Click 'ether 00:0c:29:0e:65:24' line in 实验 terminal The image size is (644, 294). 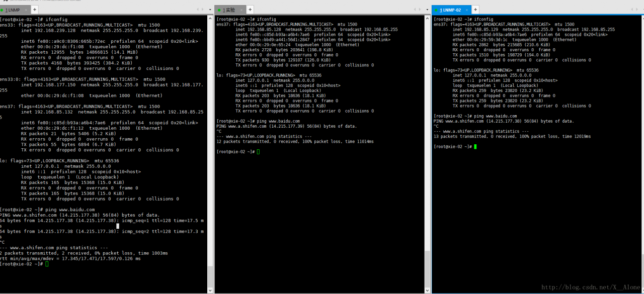pos(297,45)
